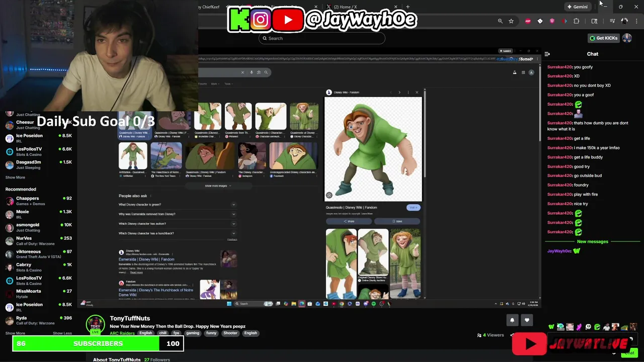Image resolution: width=644 pixels, height=362 pixels.
Task: Click the 27 Followers text
Action: (x=157, y=359)
